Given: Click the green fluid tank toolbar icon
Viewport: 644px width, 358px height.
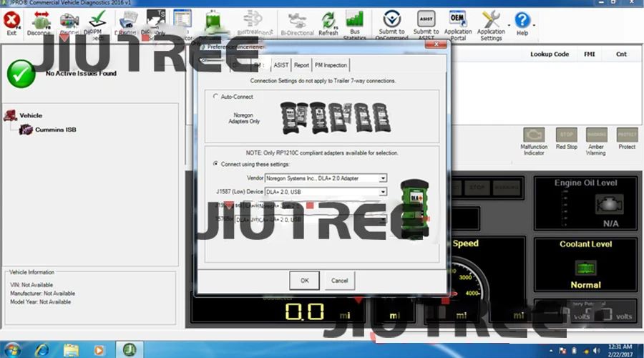Looking at the screenshot, I should [x=213, y=21].
